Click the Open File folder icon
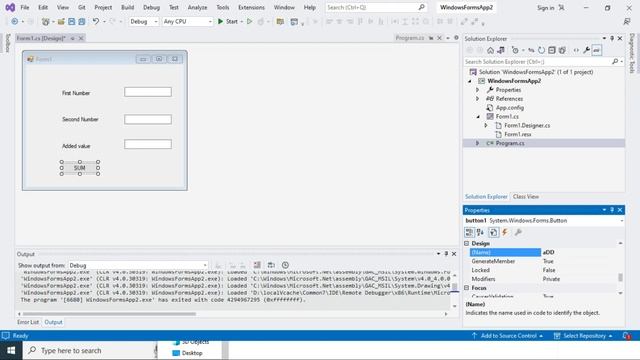The image size is (640, 360). [x=61, y=21]
